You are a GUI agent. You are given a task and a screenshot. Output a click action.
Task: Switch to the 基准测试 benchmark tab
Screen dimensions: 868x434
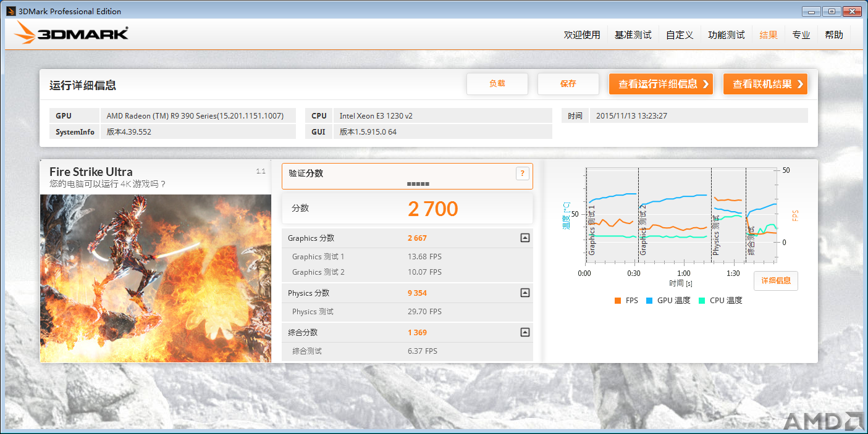633,35
